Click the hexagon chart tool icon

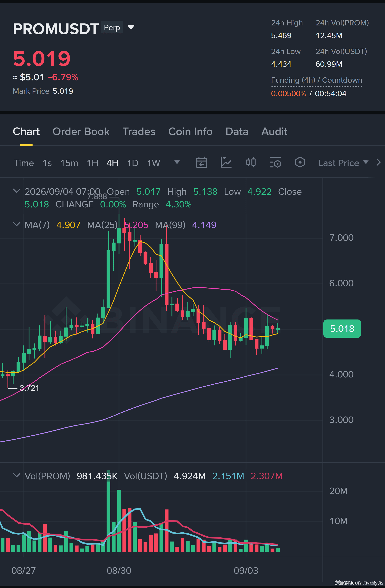pyautogui.click(x=300, y=162)
